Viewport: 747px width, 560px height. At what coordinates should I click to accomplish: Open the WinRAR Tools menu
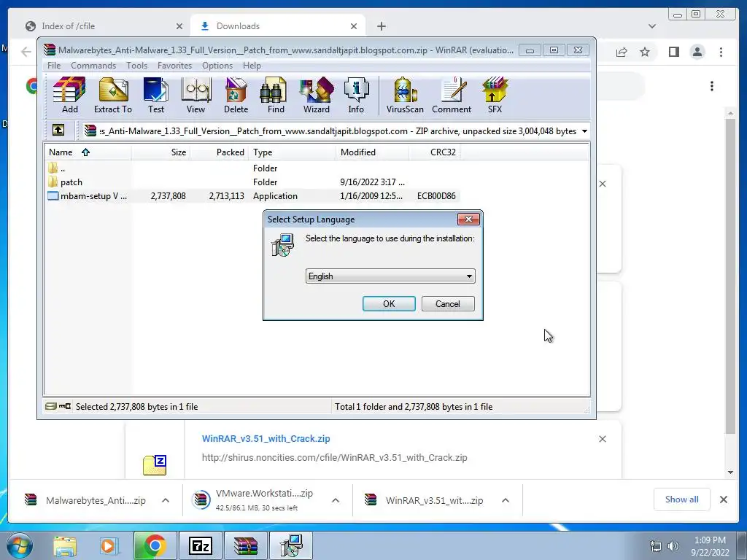(136, 65)
